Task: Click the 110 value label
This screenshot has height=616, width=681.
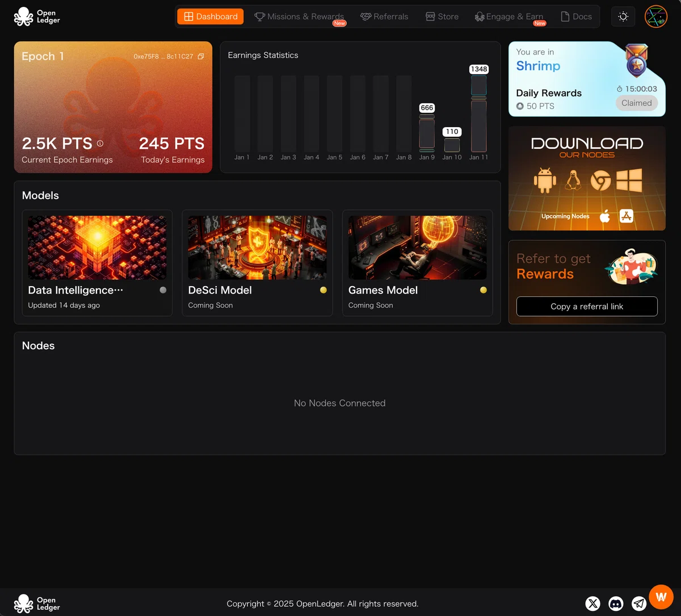Action: point(452,132)
